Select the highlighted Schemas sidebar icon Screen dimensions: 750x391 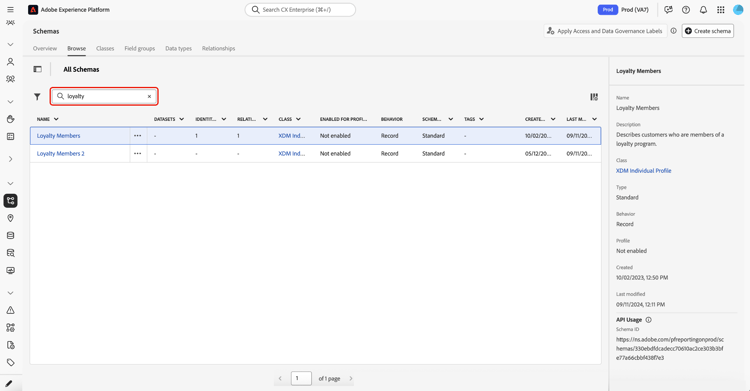(11, 201)
